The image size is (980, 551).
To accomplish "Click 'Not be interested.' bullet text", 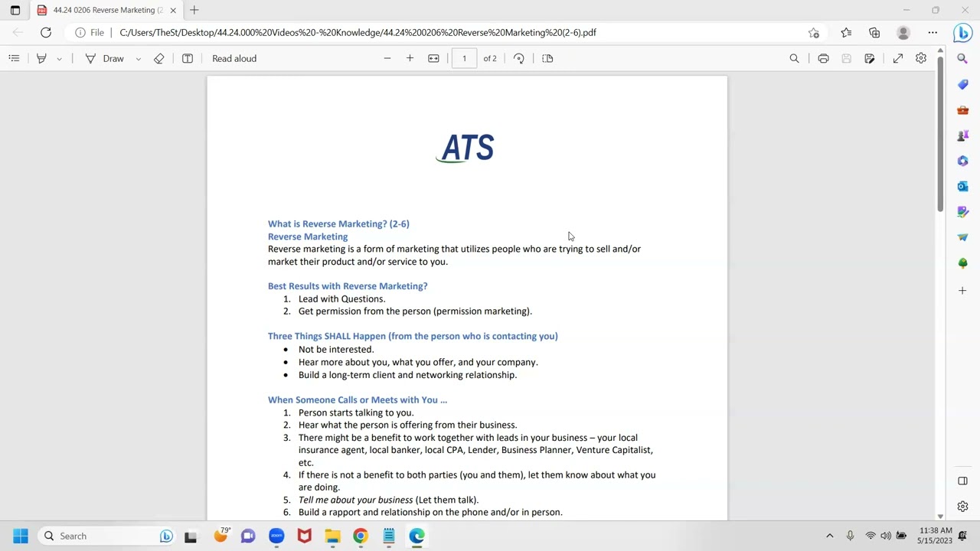I will point(336,349).
